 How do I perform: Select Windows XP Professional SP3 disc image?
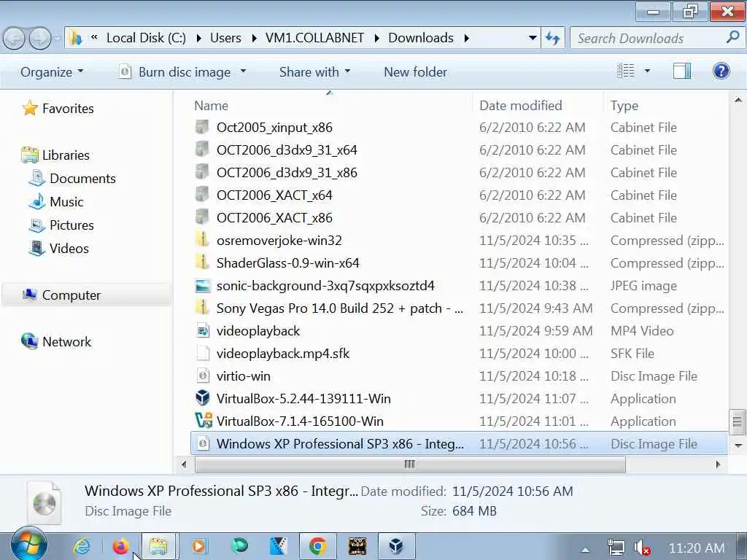click(x=459, y=444)
